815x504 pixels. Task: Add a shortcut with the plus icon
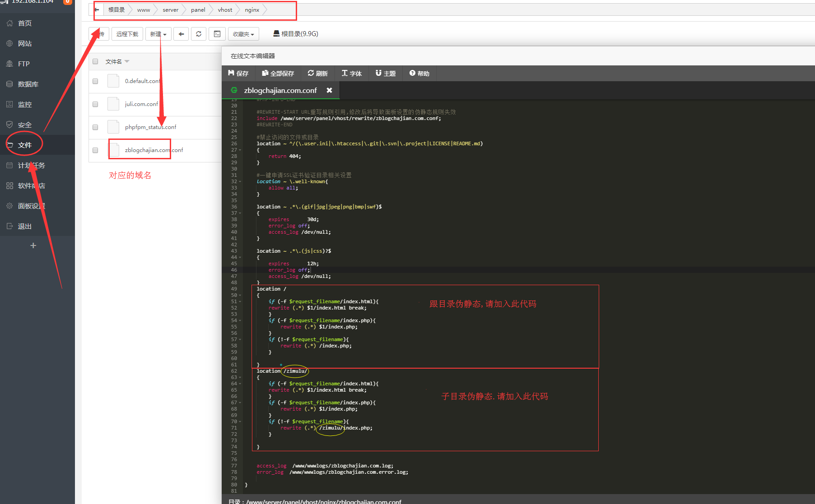pos(33,245)
